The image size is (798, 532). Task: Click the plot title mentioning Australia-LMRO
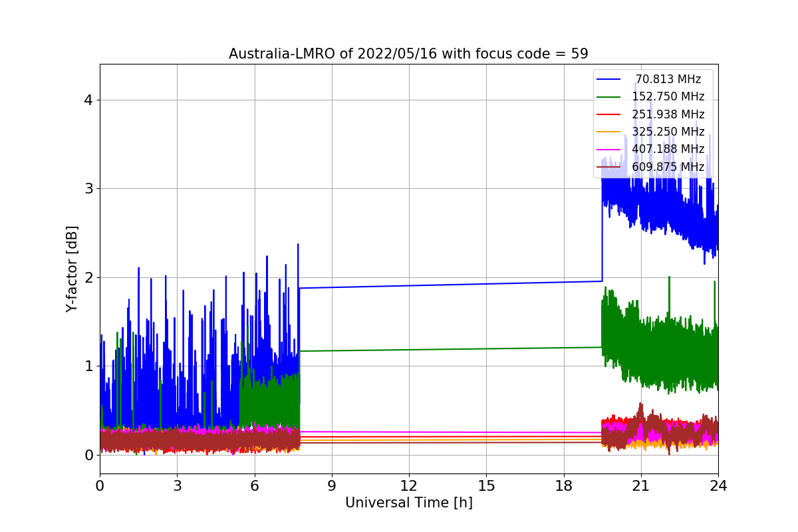tap(408, 54)
